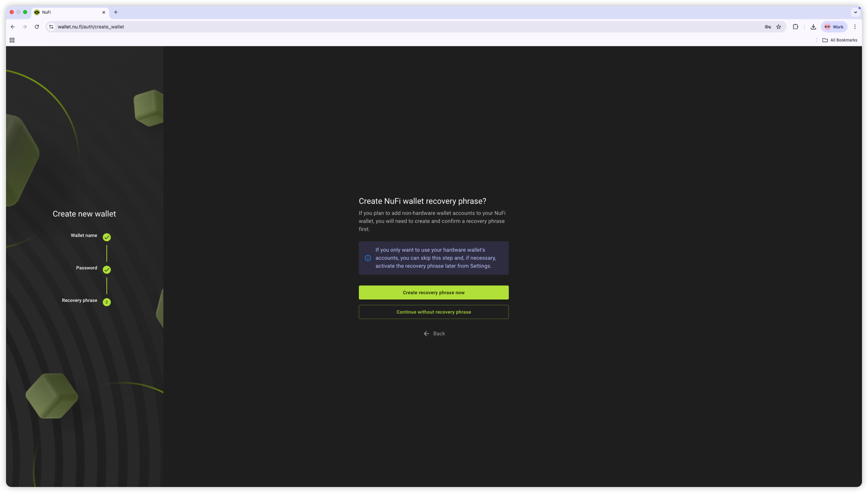Open the password manager key icon
Image resolution: width=868 pixels, height=493 pixels.
coord(768,27)
